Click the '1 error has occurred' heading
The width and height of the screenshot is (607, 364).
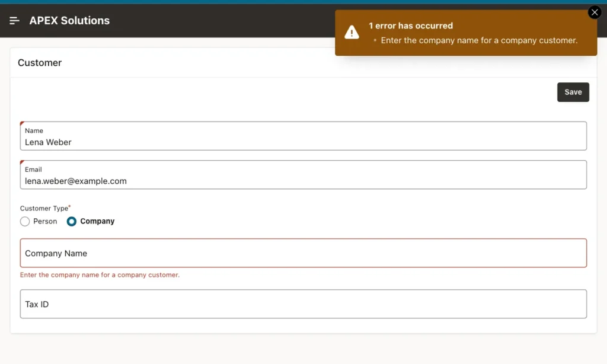pos(410,25)
